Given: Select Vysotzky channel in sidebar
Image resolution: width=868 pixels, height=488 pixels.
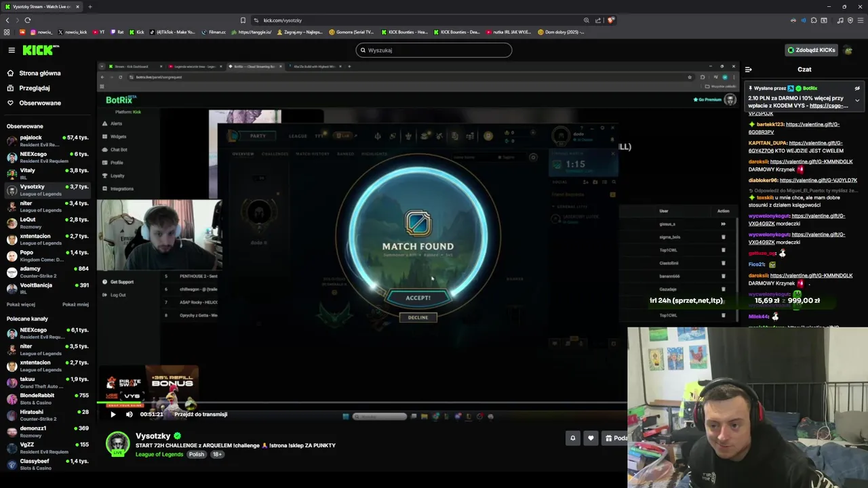Looking at the screenshot, I should 47,190.
